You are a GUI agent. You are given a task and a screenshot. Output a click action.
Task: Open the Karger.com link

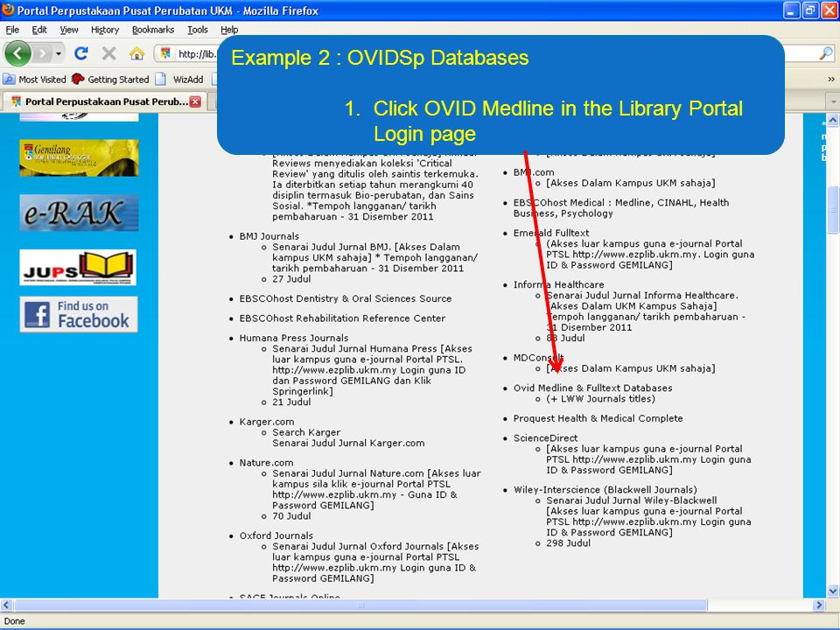click(x=266, y=422)
